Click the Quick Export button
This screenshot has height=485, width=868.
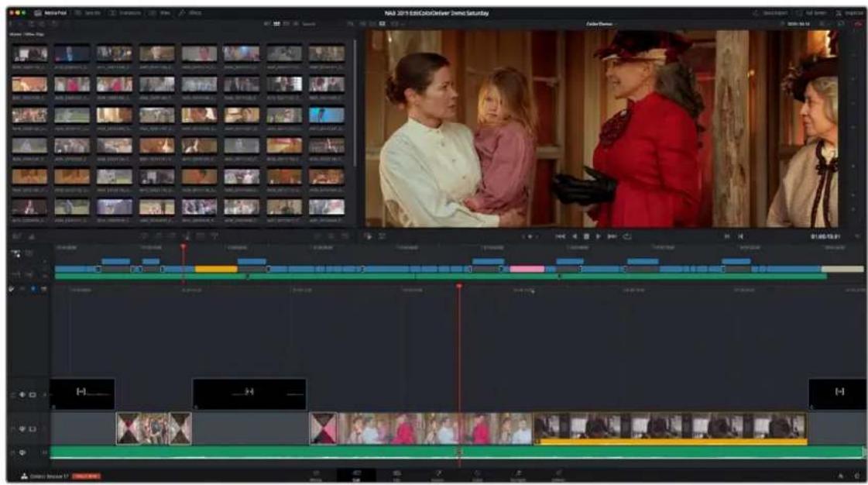tap(770, 12)
